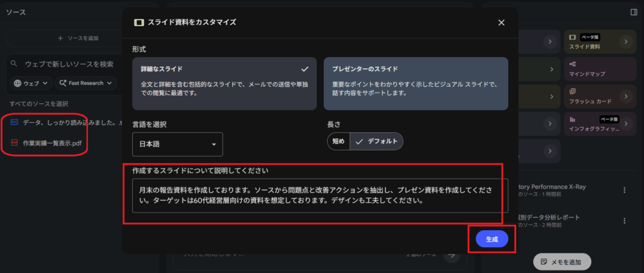644x273 pixels.
Task: Open the マインドマップ Studio card
Action: coord(600,69)
